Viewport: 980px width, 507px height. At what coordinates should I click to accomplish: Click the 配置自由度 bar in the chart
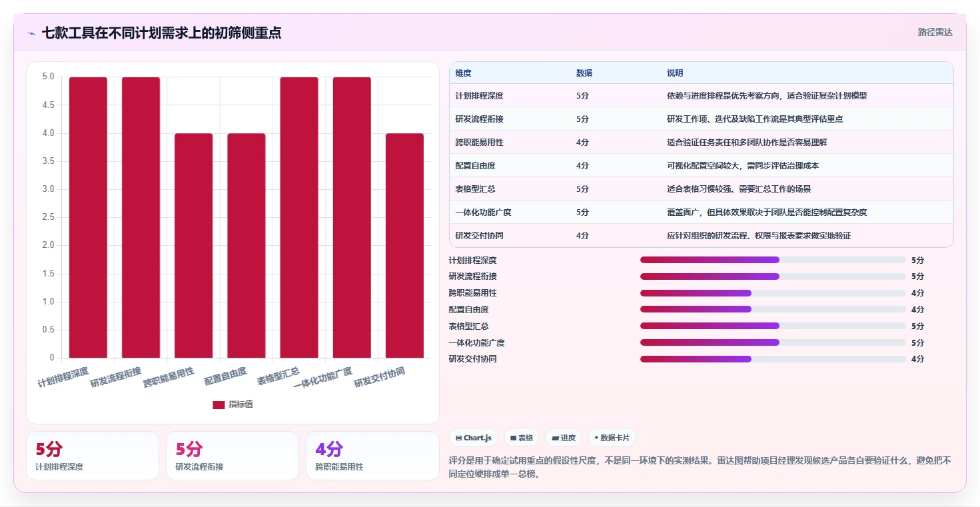point(246,246)
